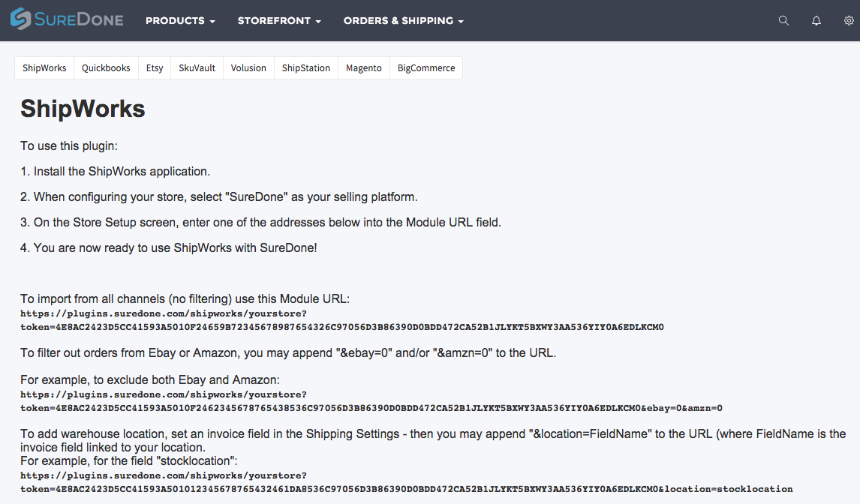Click the 'select "SureDone" as your selling platform' step

219,197
